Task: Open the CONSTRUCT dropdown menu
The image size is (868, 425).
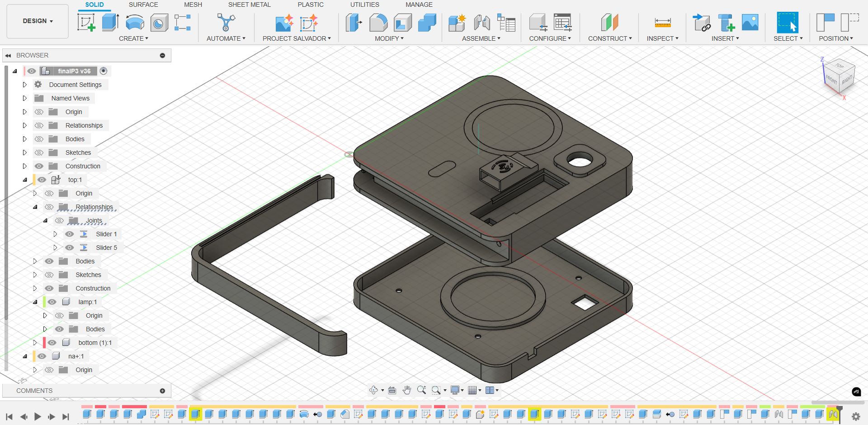Action: point(610,38)
